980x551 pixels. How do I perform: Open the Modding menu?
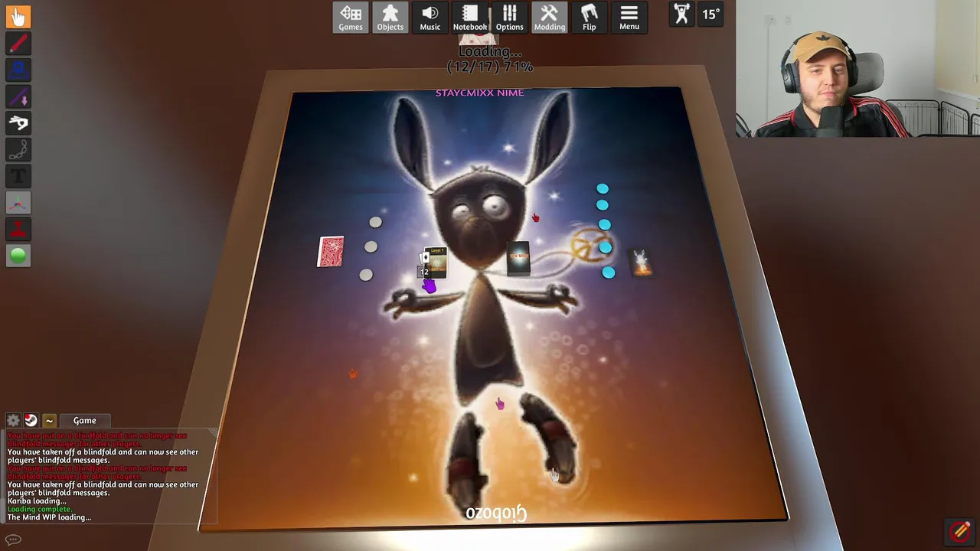(550, 18)
